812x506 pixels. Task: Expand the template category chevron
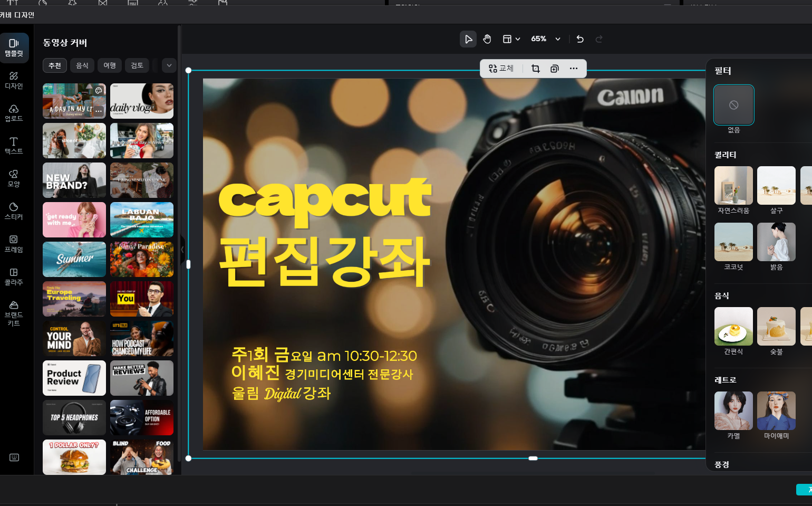[169, 65]
